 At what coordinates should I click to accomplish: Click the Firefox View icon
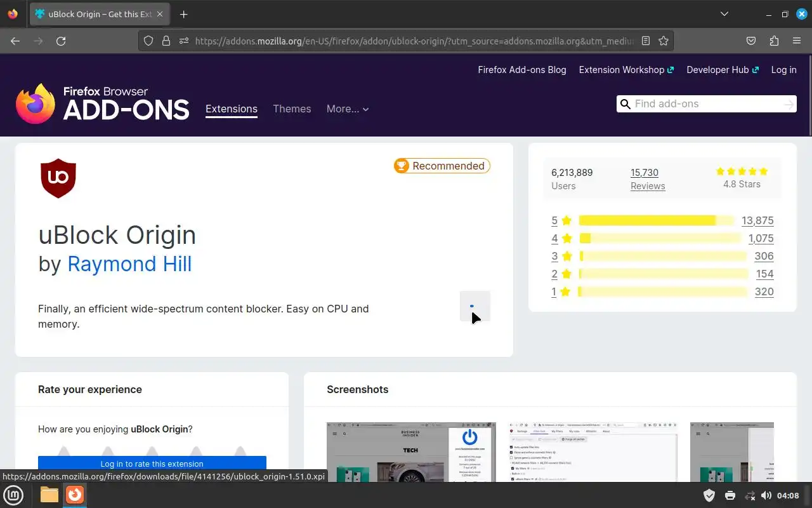tap(13, 14)
